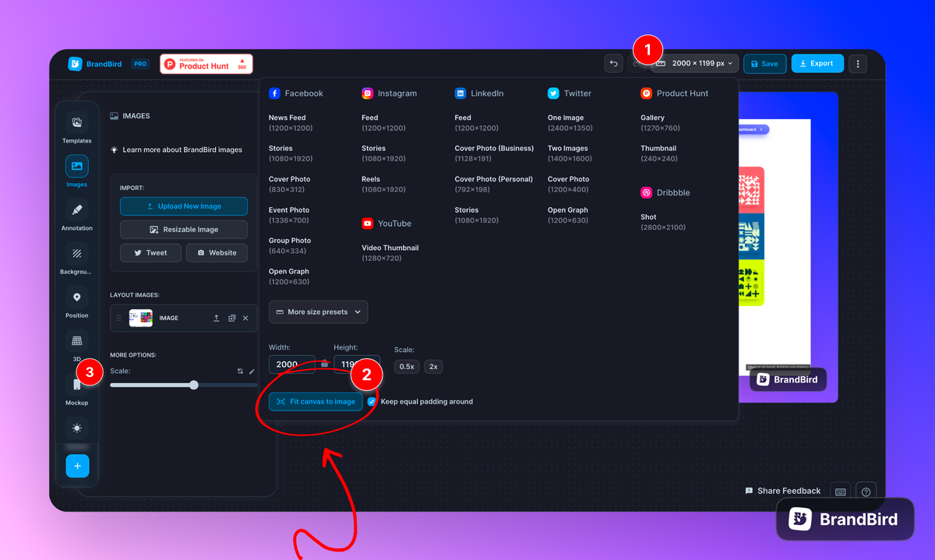Click Resizable Image button
Viewport: 935px width, 560px height.
(184, 230)
